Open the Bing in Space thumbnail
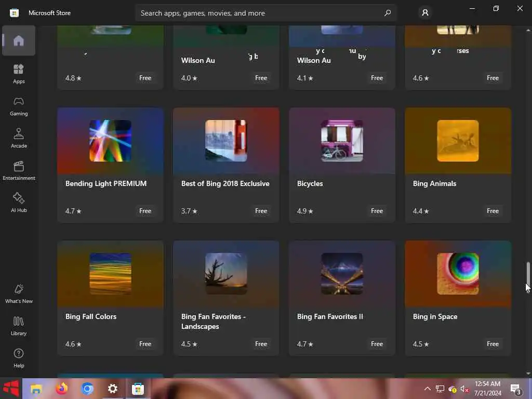 (x=458, y=273)
